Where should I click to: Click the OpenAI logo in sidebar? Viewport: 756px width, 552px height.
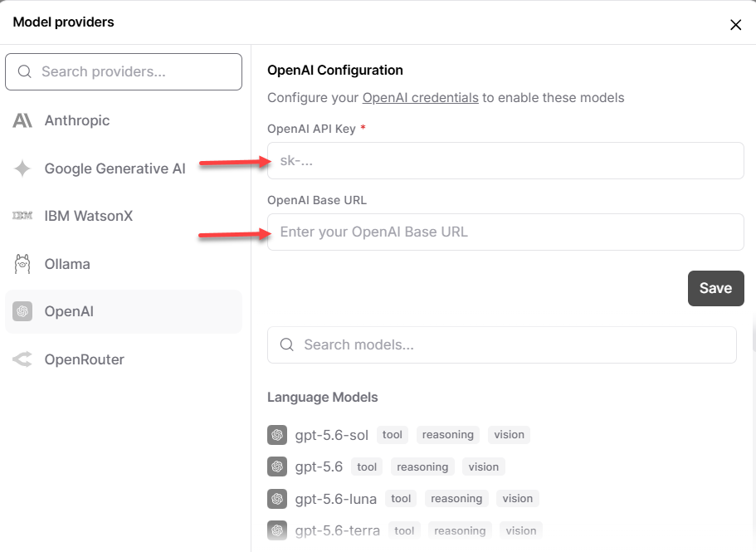(22, 311)
